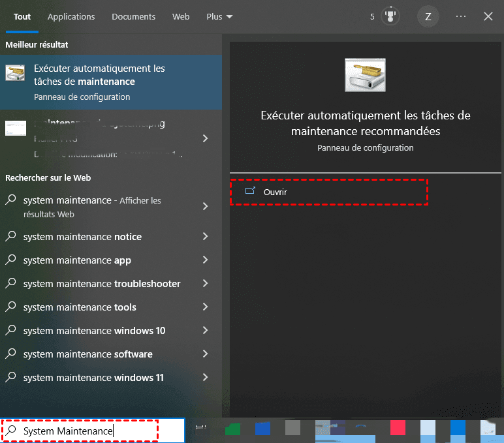This screenshot has width=504, height=443.
Task: Open the Applications tab
Action: (71, 17)
